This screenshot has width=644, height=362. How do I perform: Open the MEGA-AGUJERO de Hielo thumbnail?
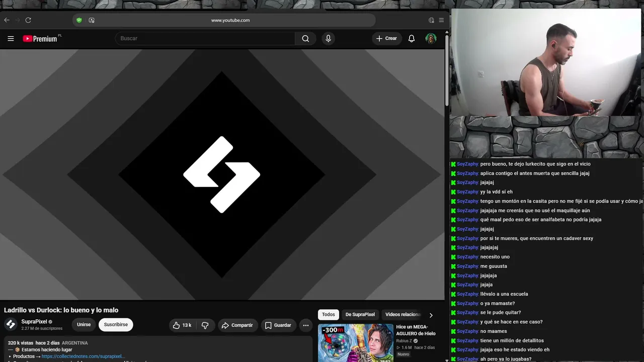coord(356,343)
